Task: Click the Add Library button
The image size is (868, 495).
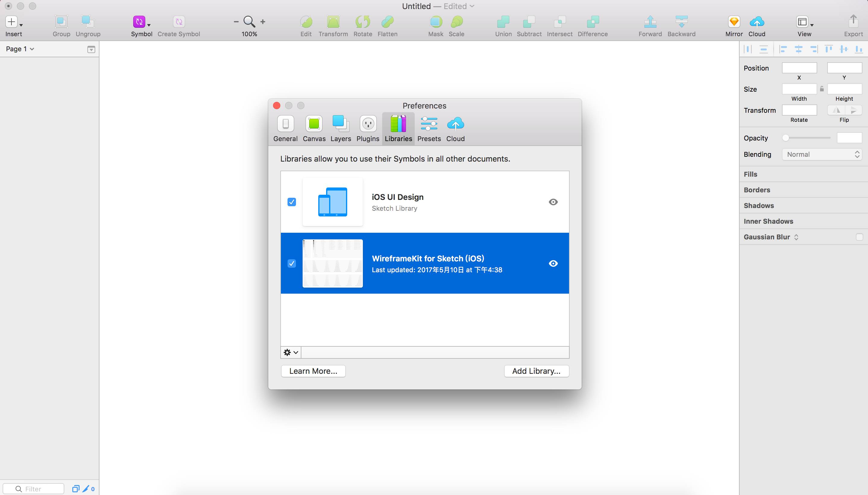Action: 536,371
